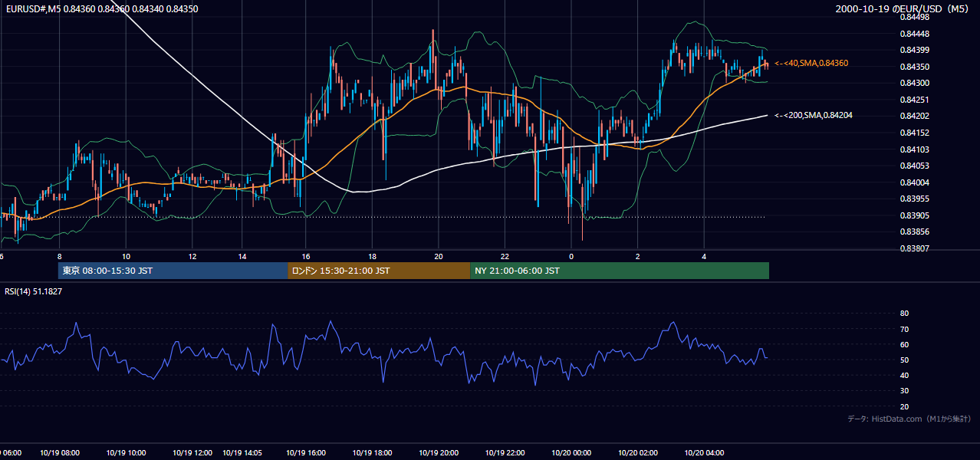
Task: Click the 10/20 04:00 time label
Action: 704,452
